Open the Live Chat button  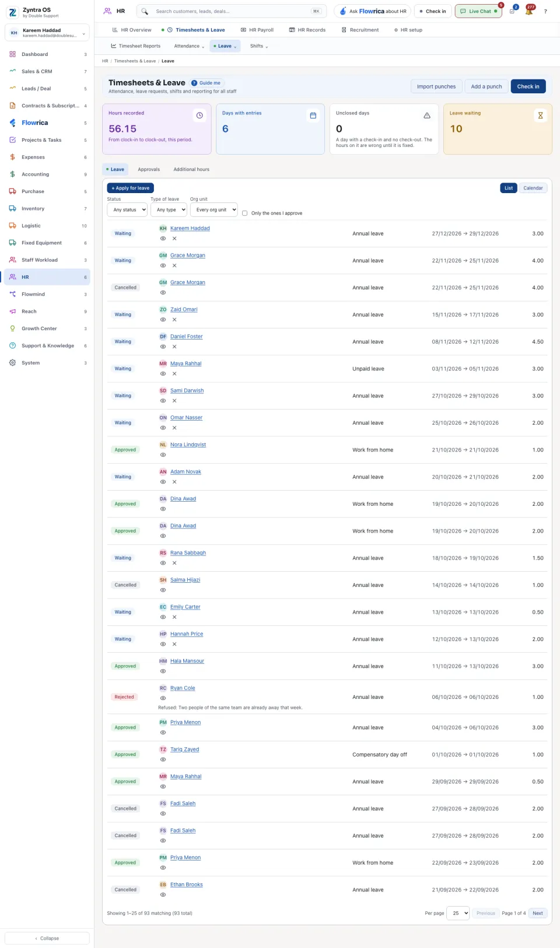click(478, 11)
